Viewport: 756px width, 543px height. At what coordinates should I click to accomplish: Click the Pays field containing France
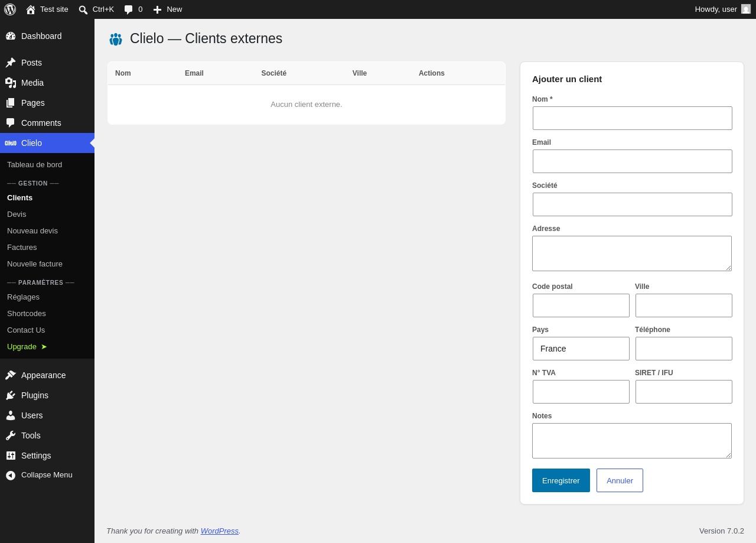tap(581, 349)
